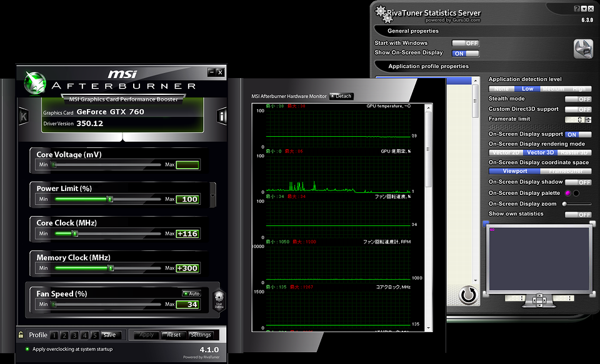Open the information panel with the i button
This screenshot has width=600, height=364.
coord(222,116)
